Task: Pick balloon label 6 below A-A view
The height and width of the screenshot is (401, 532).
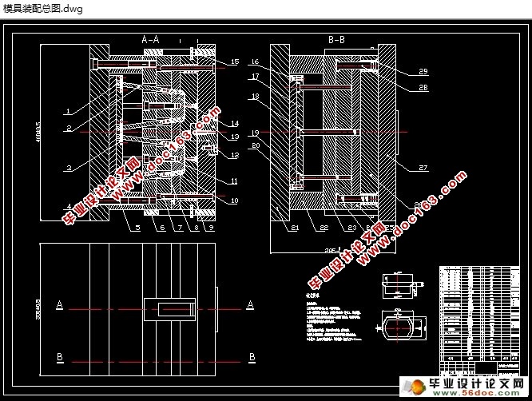Action: [x=162, y=228]
